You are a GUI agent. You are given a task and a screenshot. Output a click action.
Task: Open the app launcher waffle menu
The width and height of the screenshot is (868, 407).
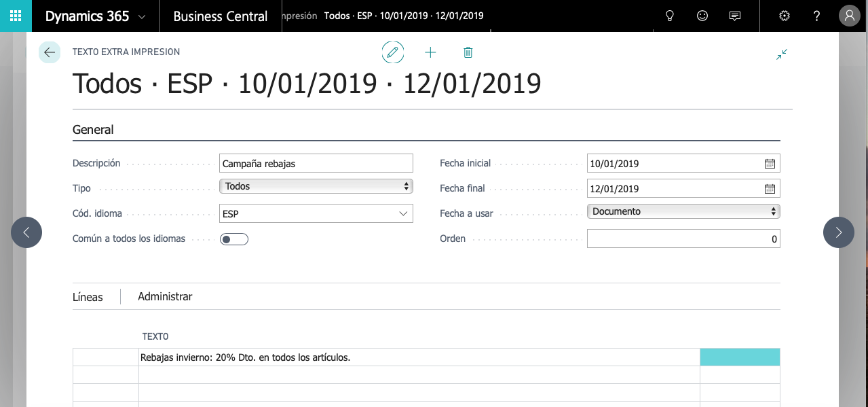(16, 16)
